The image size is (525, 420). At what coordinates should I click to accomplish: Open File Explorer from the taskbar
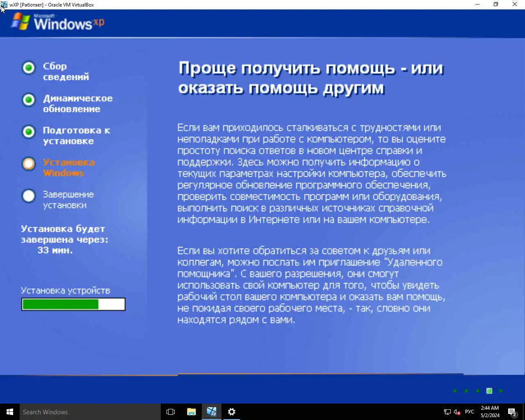coord(191,412)
